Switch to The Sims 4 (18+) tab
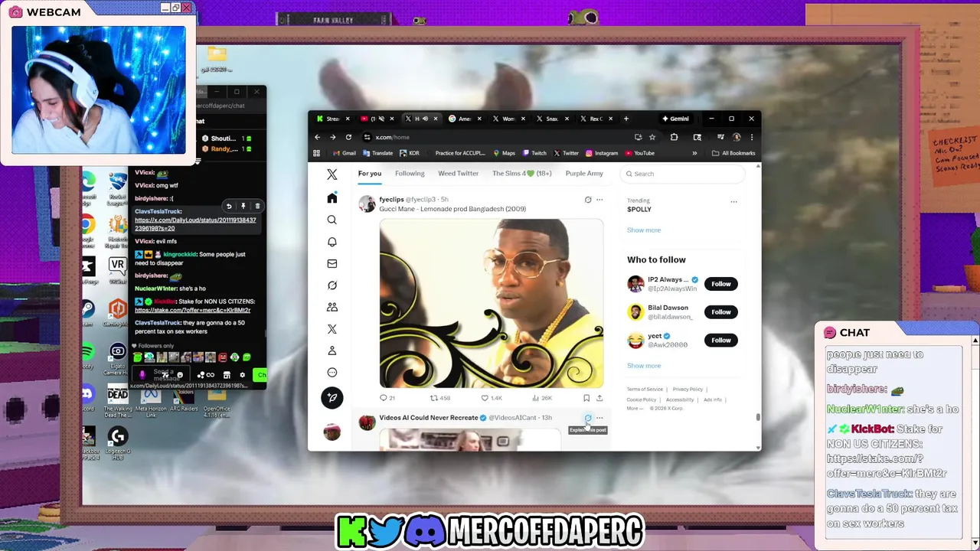 pos(522,173)
